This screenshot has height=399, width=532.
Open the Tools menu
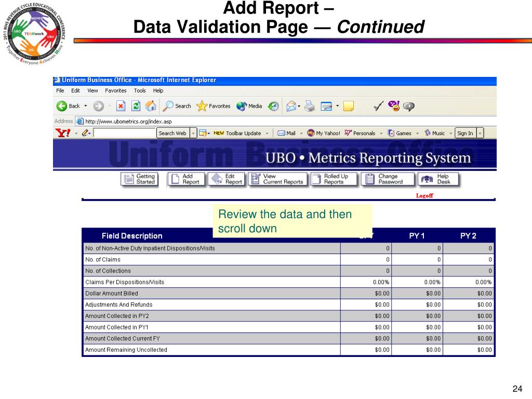pos(140,90)
